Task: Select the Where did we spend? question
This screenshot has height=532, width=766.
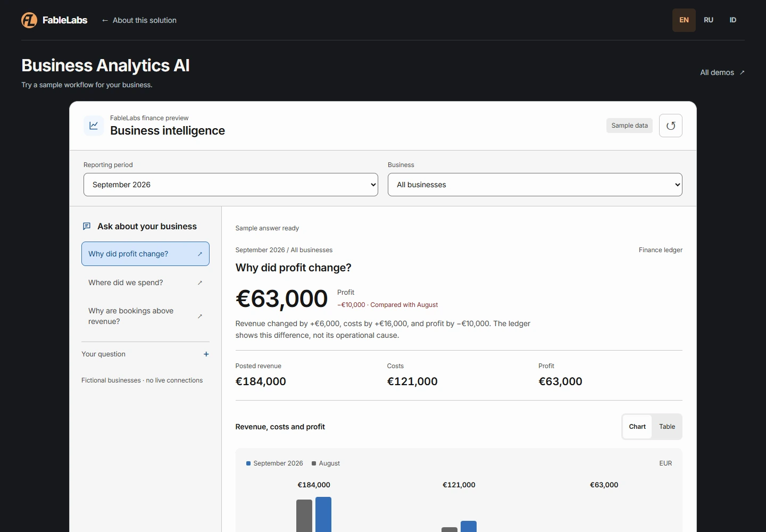Action: (x=145, y=282)
